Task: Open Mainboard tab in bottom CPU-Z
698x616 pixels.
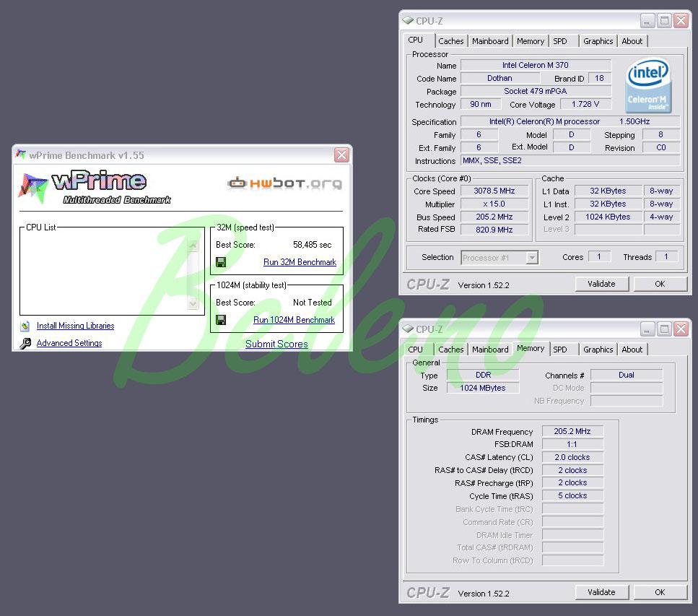Action: pos(490,350)
